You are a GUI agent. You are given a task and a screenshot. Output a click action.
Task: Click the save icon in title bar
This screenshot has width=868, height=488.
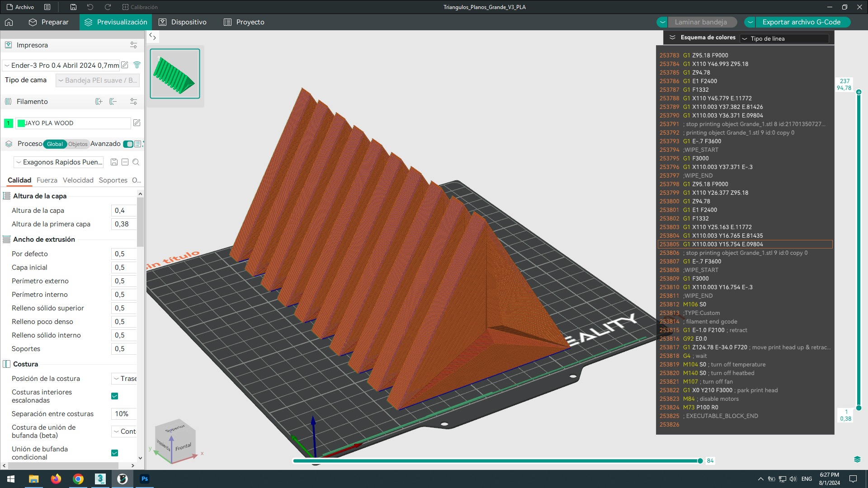[73, 7]
